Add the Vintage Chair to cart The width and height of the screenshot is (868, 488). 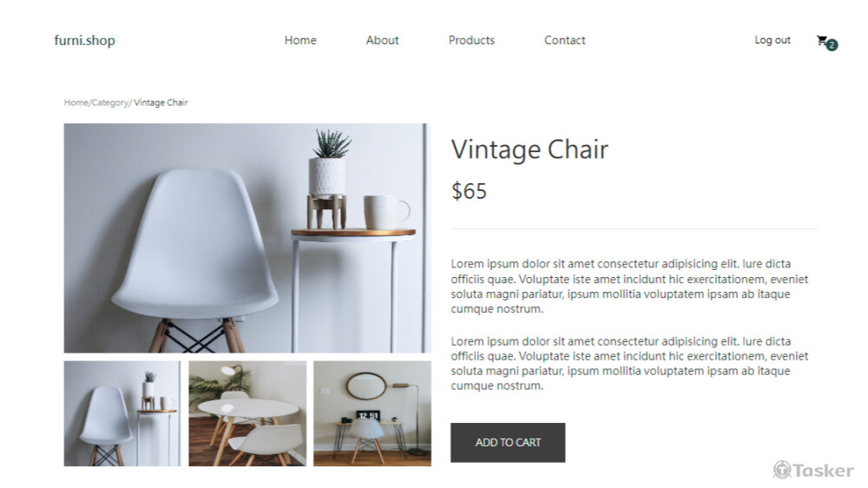coord(508,443)
